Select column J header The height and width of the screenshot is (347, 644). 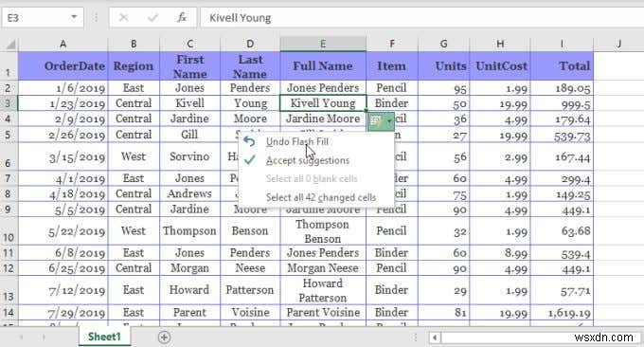point(618,44)
